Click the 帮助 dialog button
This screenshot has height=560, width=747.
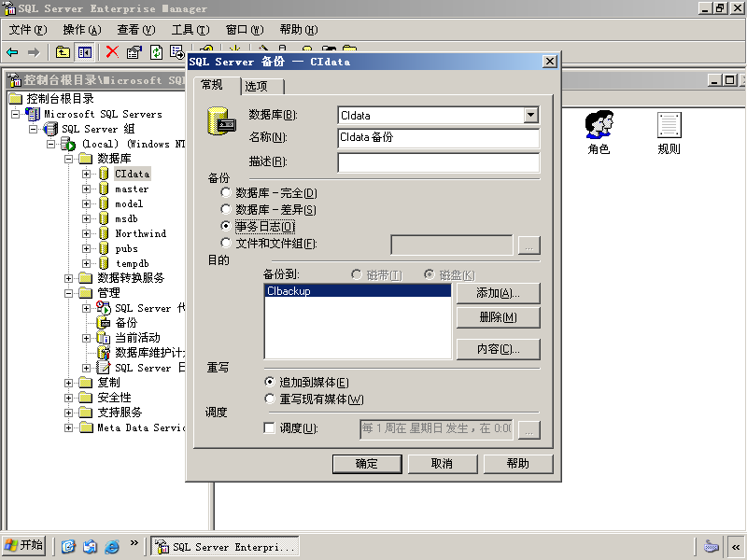click(x=518, y=464)
